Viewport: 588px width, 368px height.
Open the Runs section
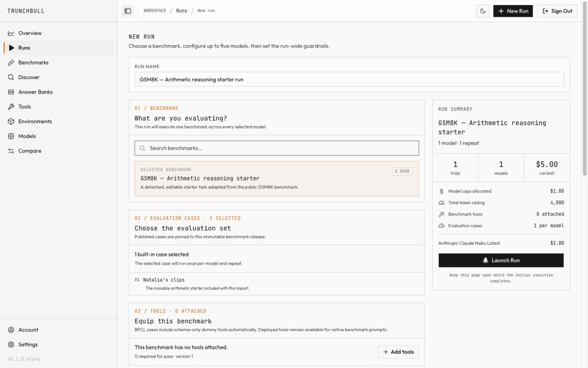tap(58, 48)
